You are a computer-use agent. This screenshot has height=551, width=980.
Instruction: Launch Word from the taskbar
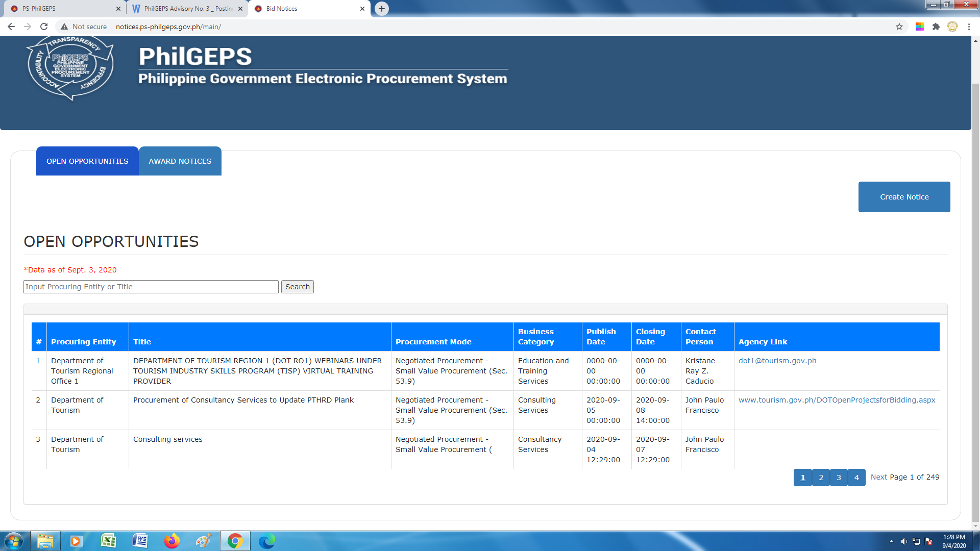[x=140, y=541]
